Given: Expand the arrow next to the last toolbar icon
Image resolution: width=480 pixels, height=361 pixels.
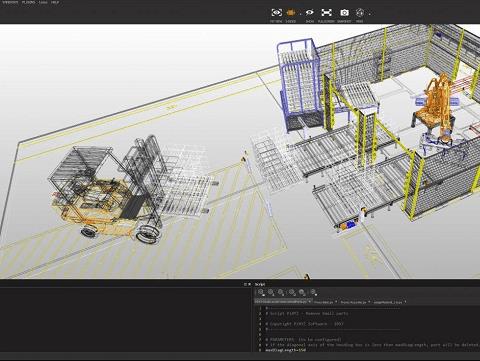Looking at the screenshot, I should click(x=370, y=14).
